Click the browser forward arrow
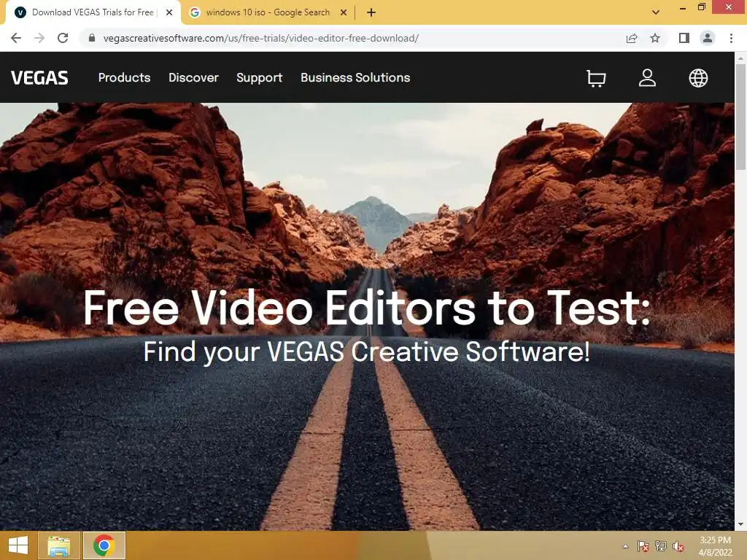 point(39,38)
